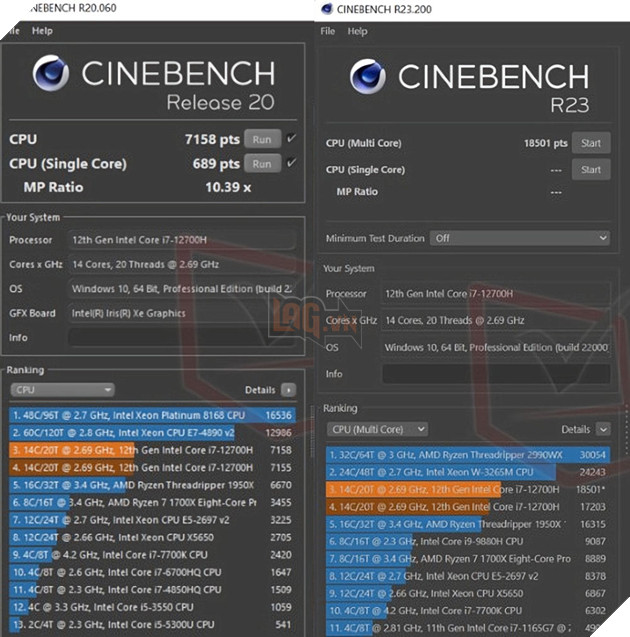630x637 pixels.
Task: Select Xeon X5650 row scoring 2705
Action: pos(152,537)
